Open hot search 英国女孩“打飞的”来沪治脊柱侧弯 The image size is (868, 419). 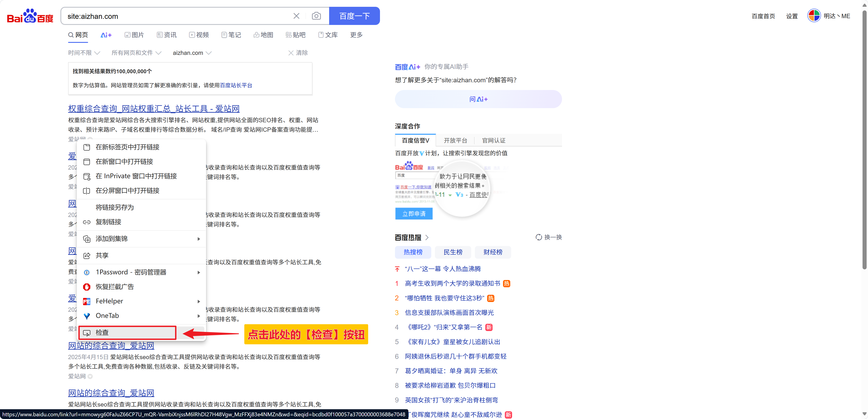pyautogui.click(x=451, y=400)
